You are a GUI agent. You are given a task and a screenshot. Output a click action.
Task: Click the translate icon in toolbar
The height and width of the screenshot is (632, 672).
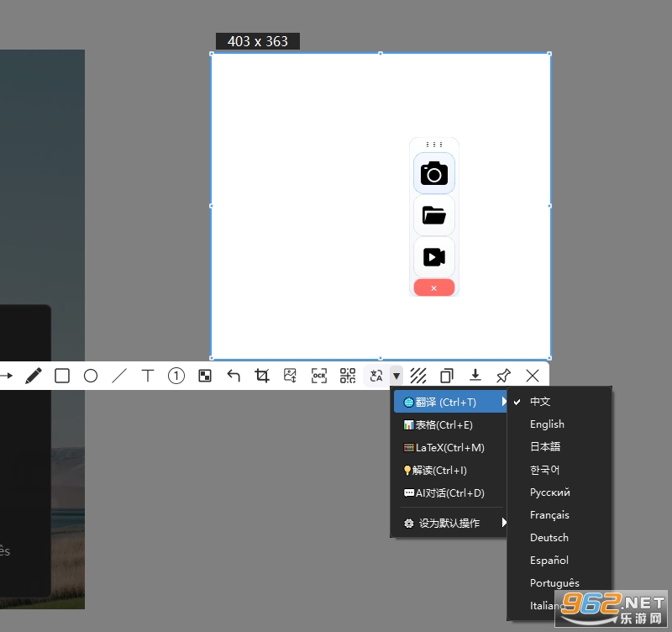376,376
